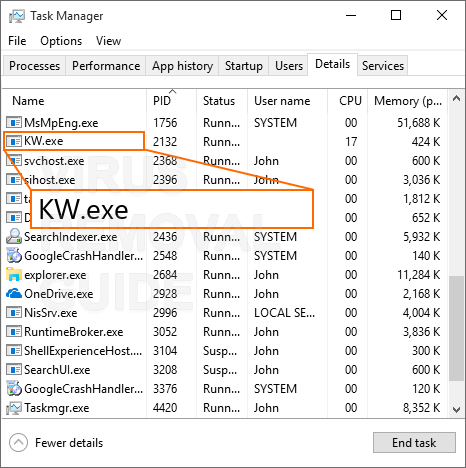Click the End task button
The width and height of the screenshot is (466, 468).
coord(414,443)
